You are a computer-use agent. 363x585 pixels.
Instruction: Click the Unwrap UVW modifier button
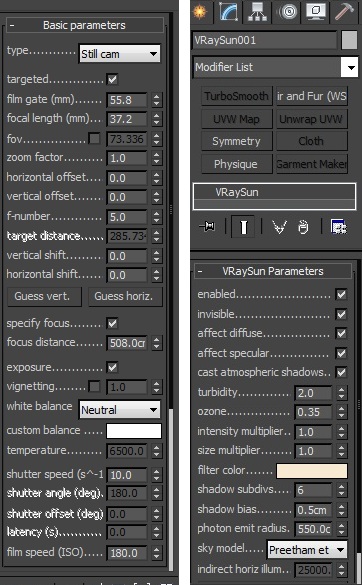312,119
